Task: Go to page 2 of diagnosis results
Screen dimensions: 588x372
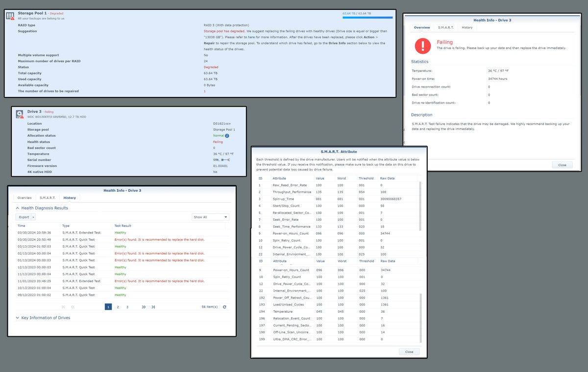Action: point(118,307)
